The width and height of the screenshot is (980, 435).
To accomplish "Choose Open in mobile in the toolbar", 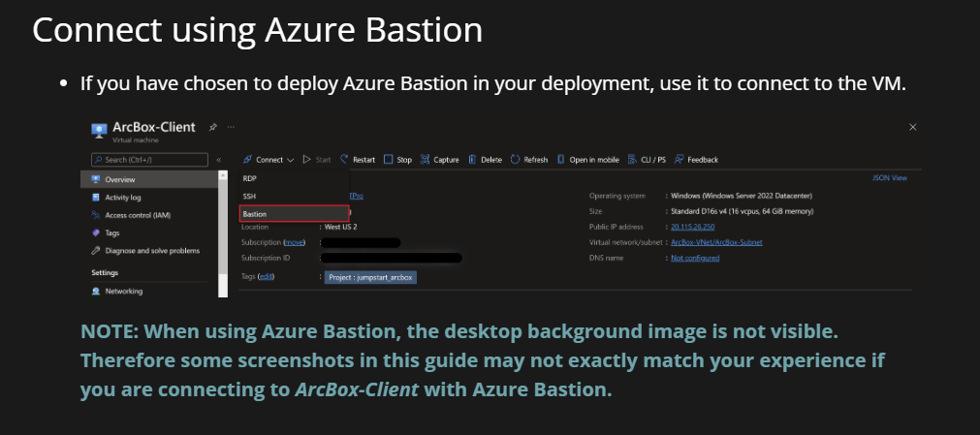I will pos(588,160).
